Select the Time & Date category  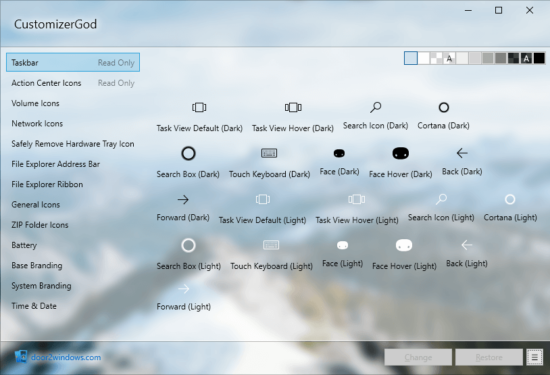pyautogui.click(x=34, y=306)
